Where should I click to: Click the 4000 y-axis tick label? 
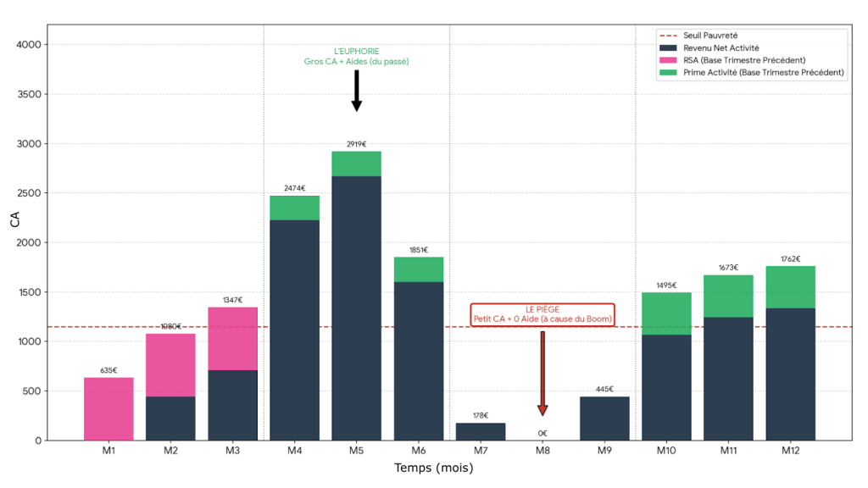pos(29,45)
